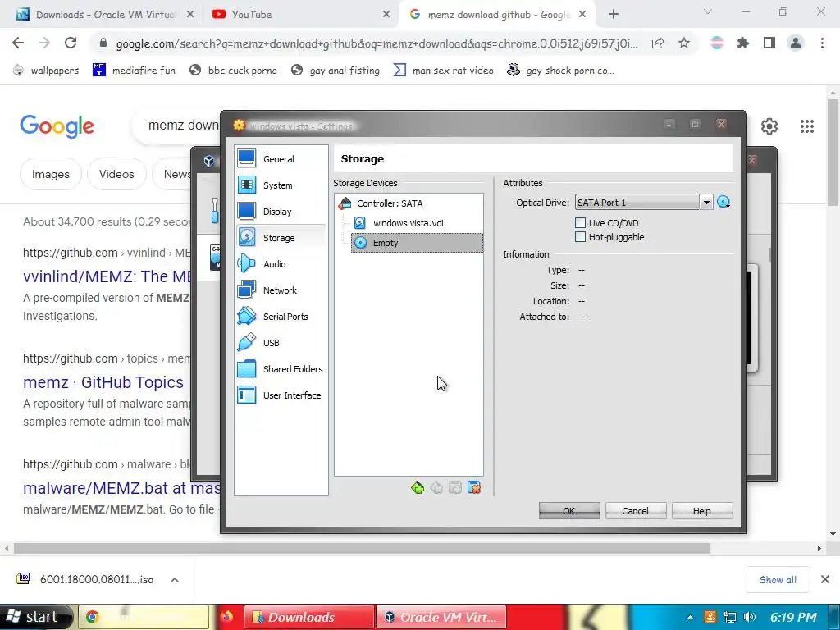Click the Cancel button in Settings
This screenshot has width=840, height=630.
click(636, 510)
